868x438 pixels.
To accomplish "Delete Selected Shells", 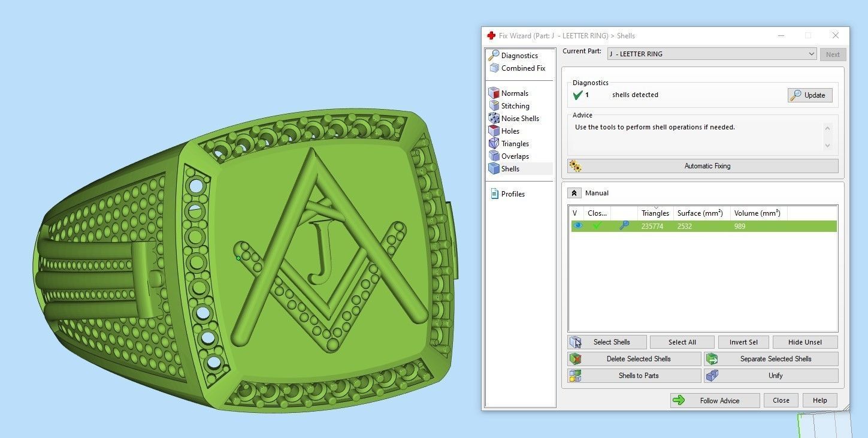I will pyautogui.click(x=634, y=359).
